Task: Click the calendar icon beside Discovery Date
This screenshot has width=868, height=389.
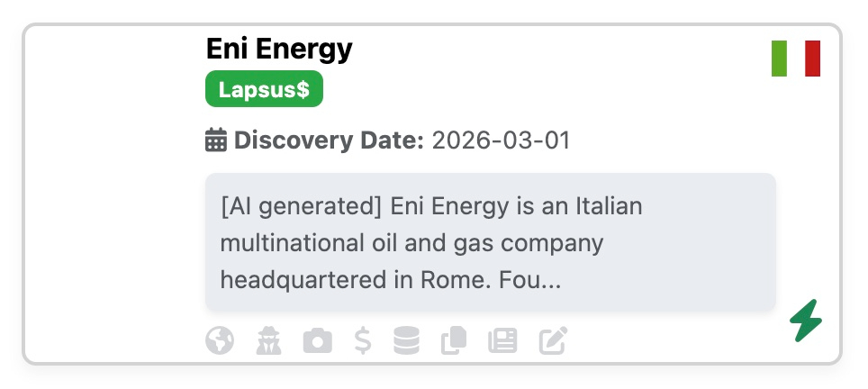Action: pyautogui.click(x=216, y=140)
